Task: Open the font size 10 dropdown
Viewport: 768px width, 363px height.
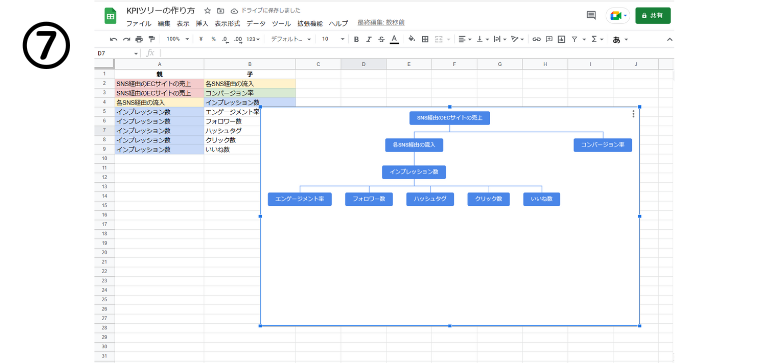Action: tap(333, 39)
